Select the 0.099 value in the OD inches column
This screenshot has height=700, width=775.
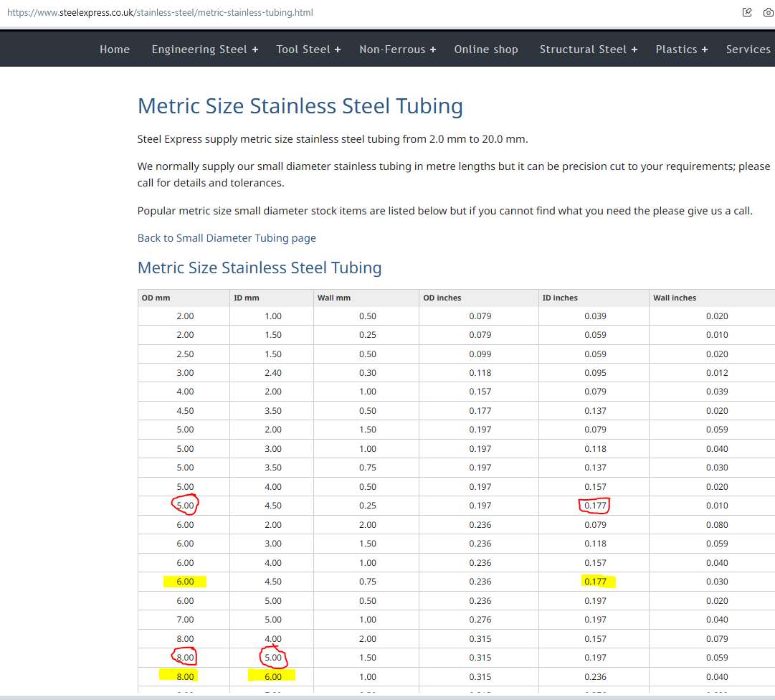click(480, 354)
